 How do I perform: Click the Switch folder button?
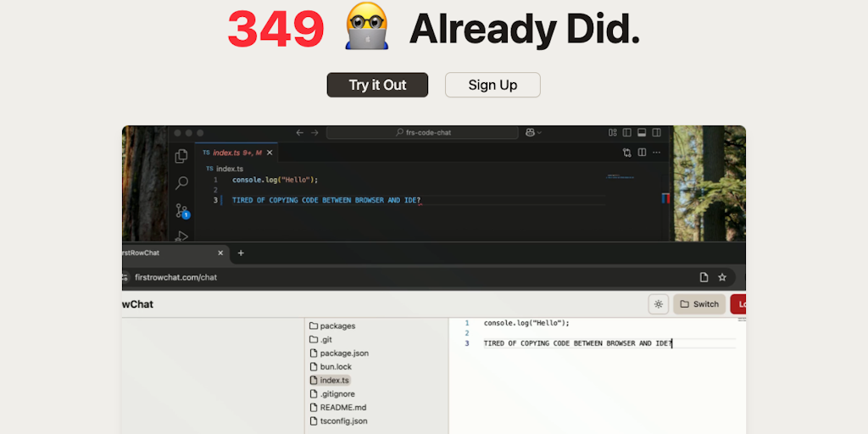699,304
